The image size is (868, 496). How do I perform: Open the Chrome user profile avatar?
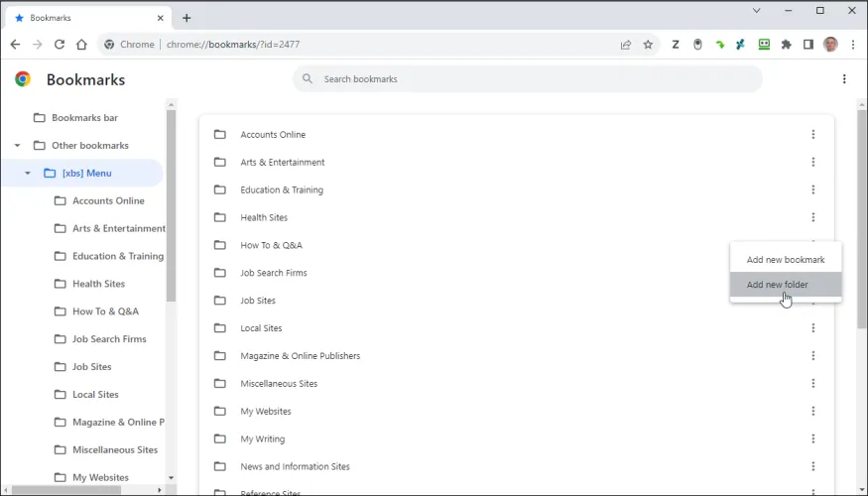pos(830,45)
